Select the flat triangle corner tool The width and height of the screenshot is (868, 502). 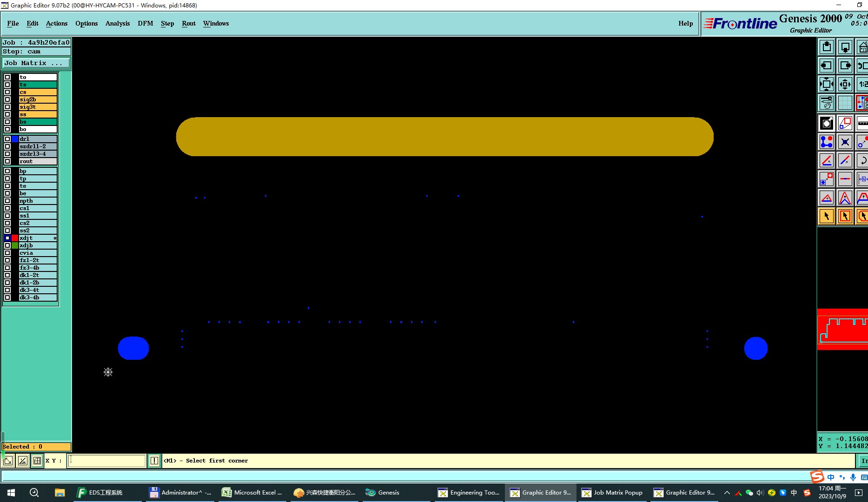click(x=827, y=198)
